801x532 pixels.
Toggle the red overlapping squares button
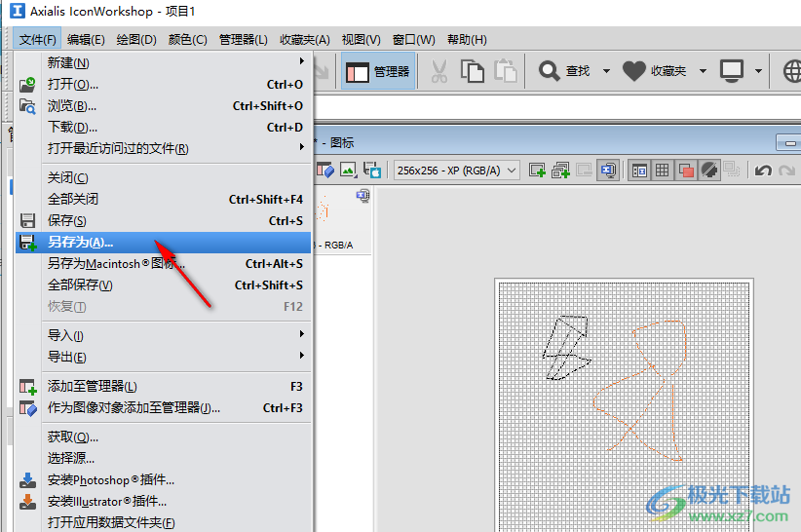[x=686, y=170]
